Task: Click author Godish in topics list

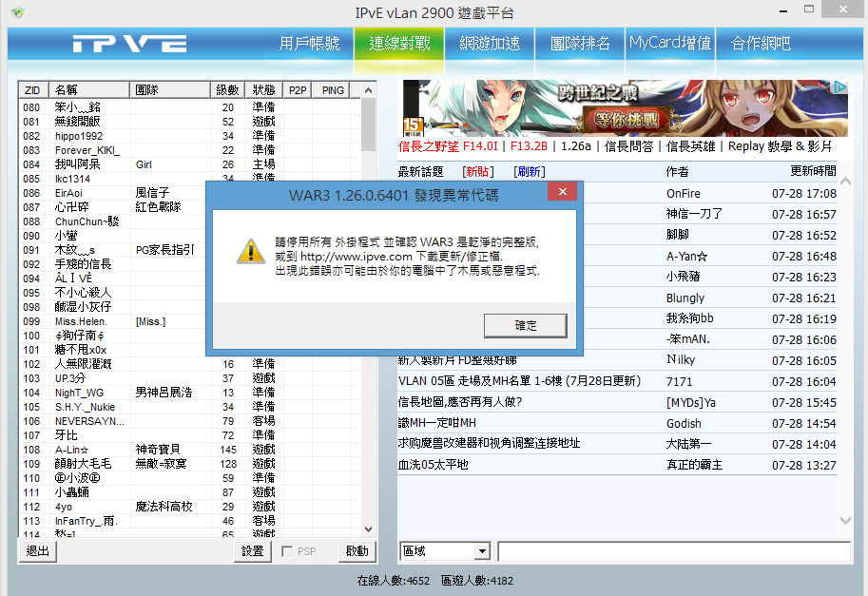Action: (x=684, y=424)
